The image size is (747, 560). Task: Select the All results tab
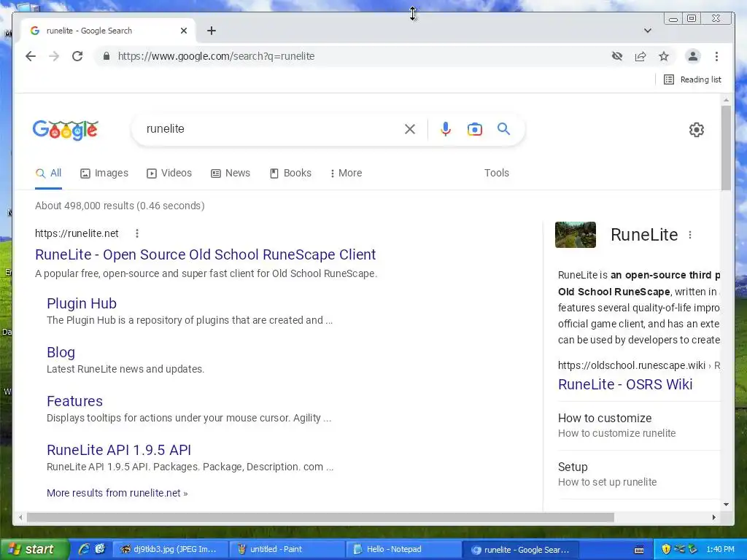[x=49, y=174]
